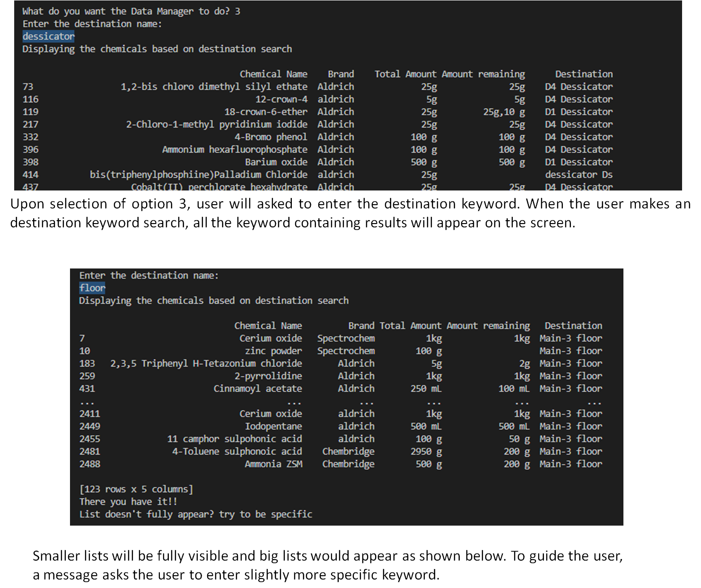Screen dimensions: 701x588
Task: Click the row index '2488'
Action: pos(90,464)
